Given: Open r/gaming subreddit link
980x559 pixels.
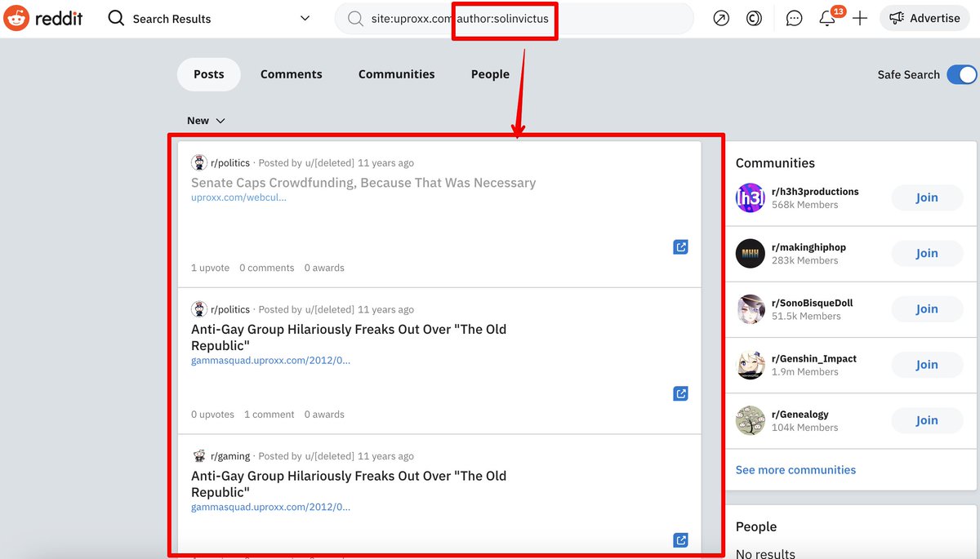Looking at the screenshot, I should click(230, 456).
